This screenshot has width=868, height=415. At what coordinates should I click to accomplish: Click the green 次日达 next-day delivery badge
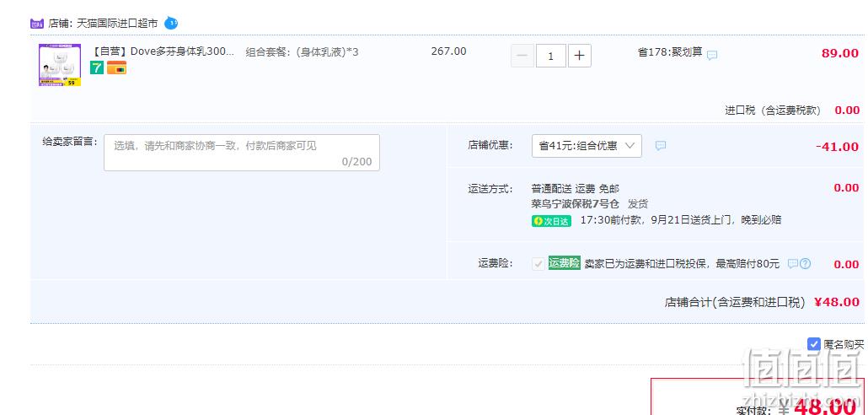(551, 221)
